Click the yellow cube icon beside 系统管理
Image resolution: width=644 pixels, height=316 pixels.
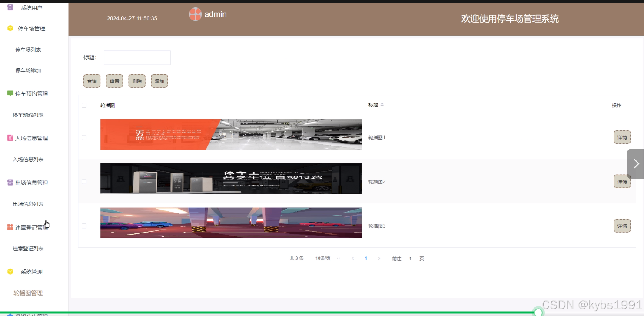[x=10, y=272]
